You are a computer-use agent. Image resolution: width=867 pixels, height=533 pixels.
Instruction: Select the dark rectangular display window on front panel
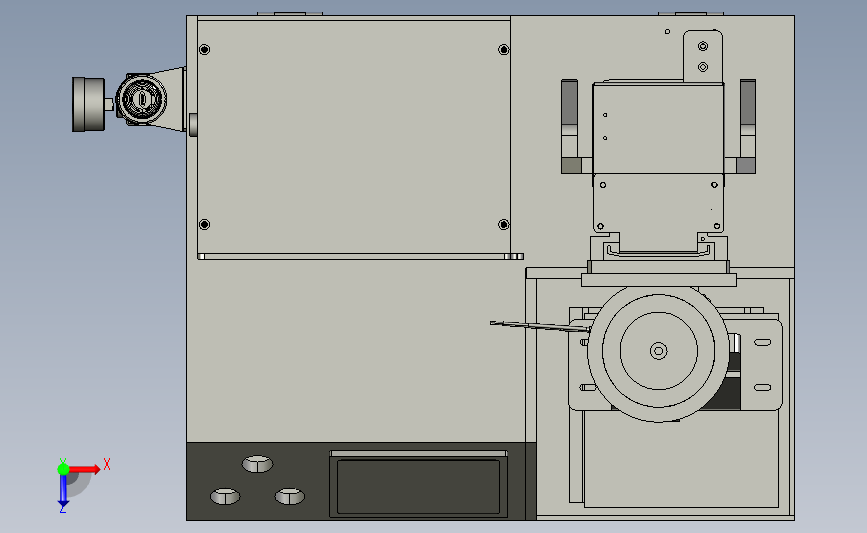[419, 487]
